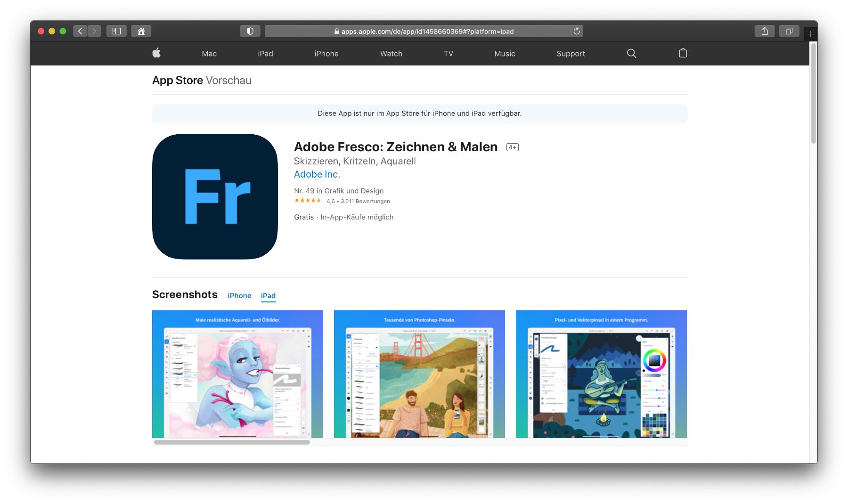This screenshot has height=504, width=848.
Task: Open the Mac menu item
Action: [209, 54]
